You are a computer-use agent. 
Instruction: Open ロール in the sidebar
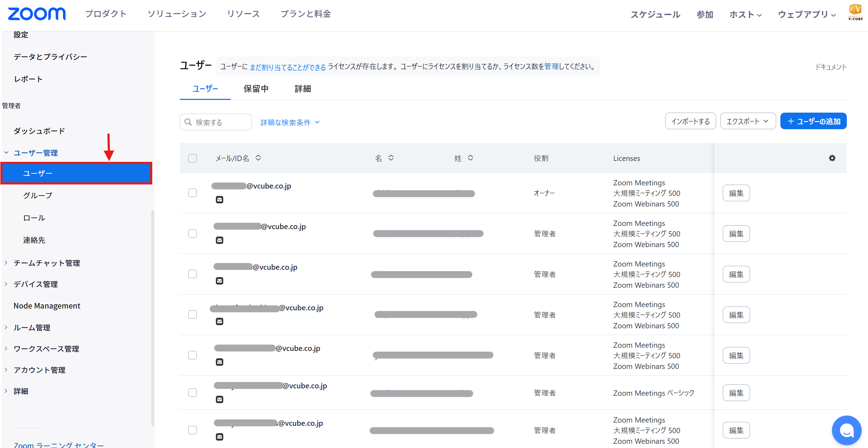(34, 218)
